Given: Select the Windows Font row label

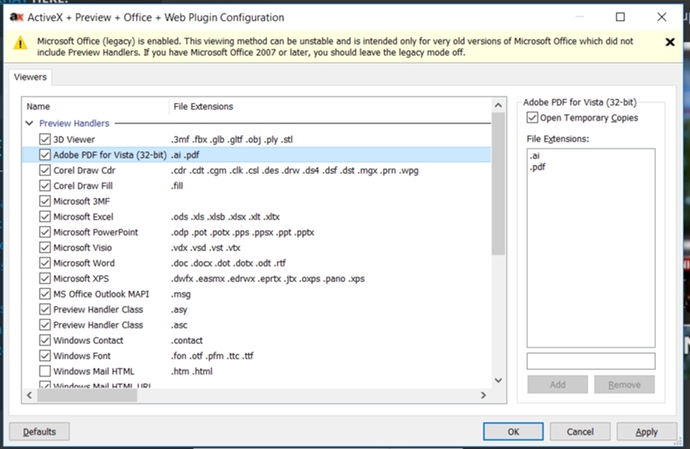Looking at the screenshot, I should pyautogui.click(x=82, y=356).
